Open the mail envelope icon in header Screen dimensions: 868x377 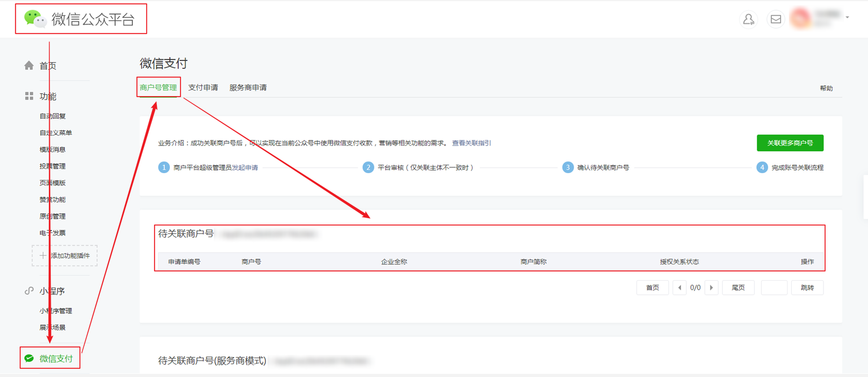[x=775, y=19]
